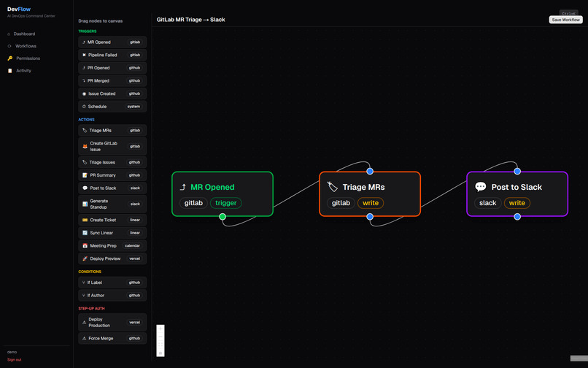The image size is (588, 368).
Task: Click the Create Ticket icon
Action: (85, 220)
